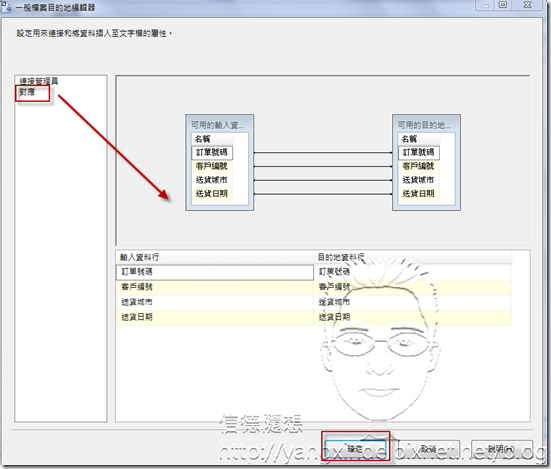Select 客戶編號 in available destination columns box
Viewport: 551px width, 469px height.
click(x=419, y=166)
